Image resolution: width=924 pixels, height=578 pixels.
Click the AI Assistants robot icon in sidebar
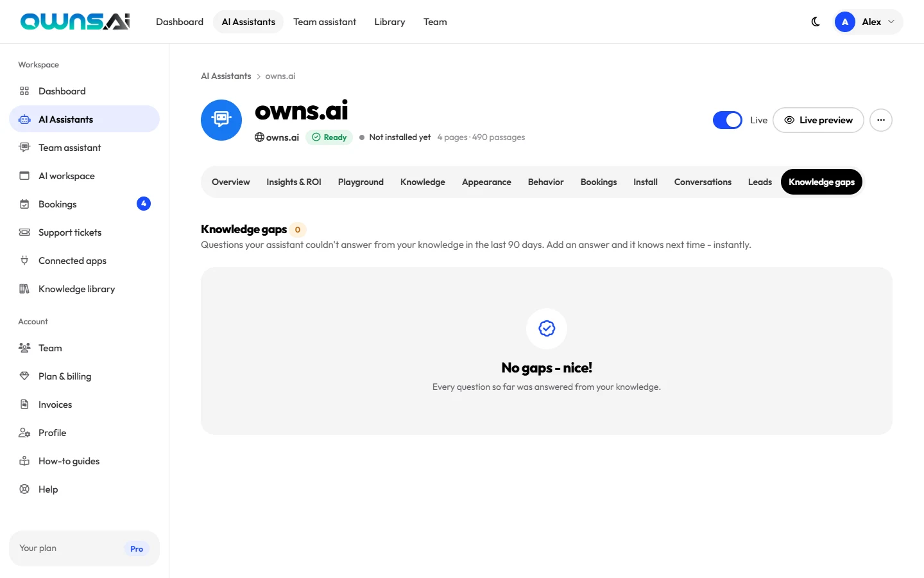24,119
